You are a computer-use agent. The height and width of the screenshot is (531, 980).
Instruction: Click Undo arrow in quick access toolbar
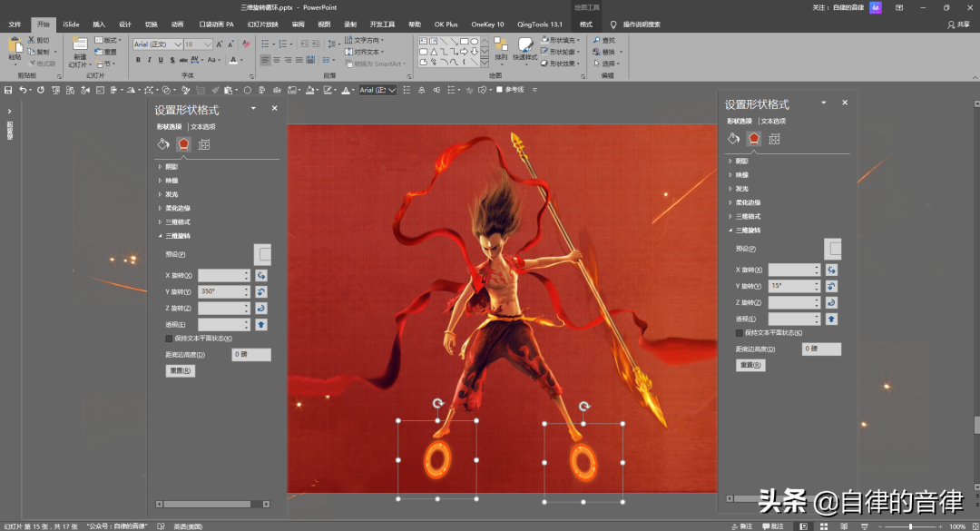coord(23,90)
